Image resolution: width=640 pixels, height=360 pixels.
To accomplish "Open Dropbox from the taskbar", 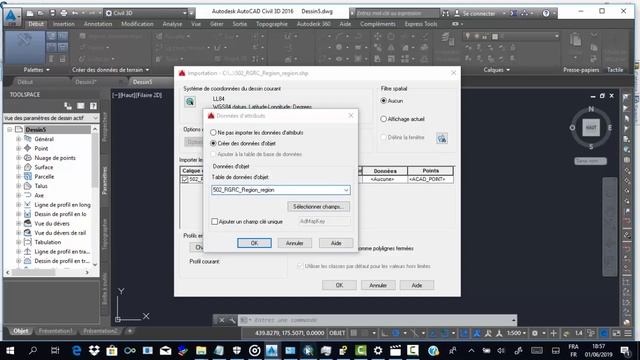I will (x=94, y=351).
